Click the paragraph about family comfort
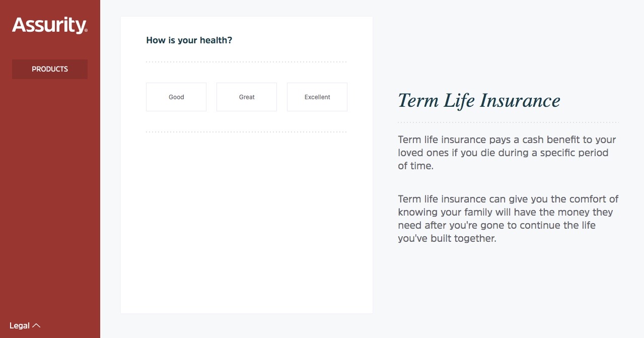This screenshot has width=644, height=338. coord(508,219)
